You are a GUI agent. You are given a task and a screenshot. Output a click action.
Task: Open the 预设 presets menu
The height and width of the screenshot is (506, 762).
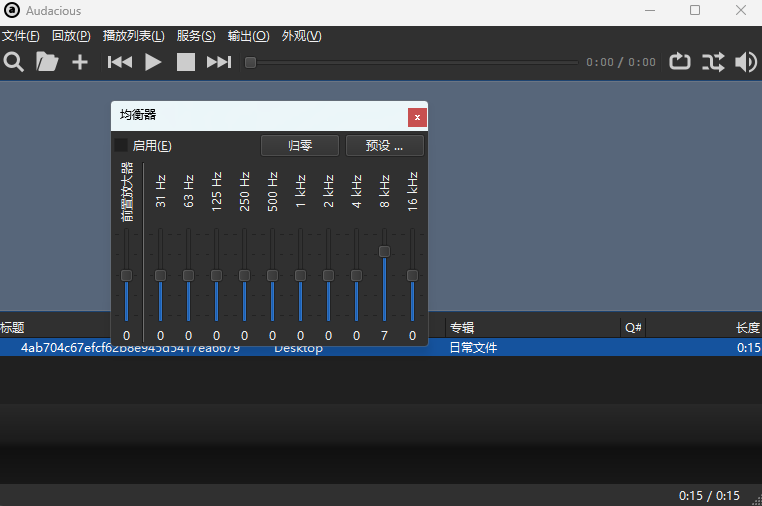[384, 146]
